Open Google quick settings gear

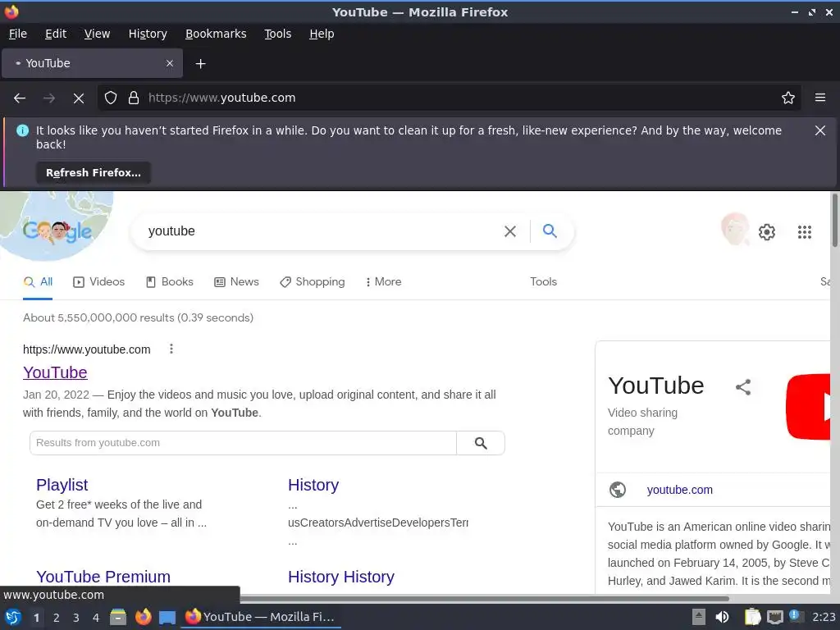point(767,232)
